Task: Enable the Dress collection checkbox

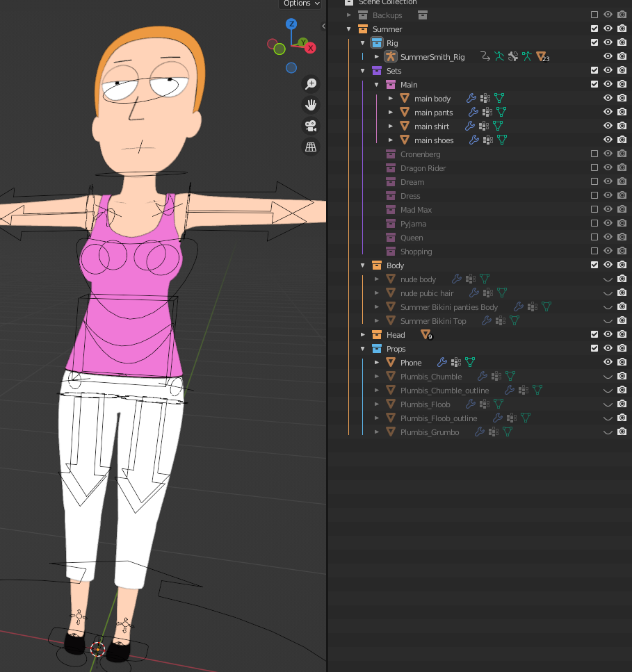Action: (594, 195)
